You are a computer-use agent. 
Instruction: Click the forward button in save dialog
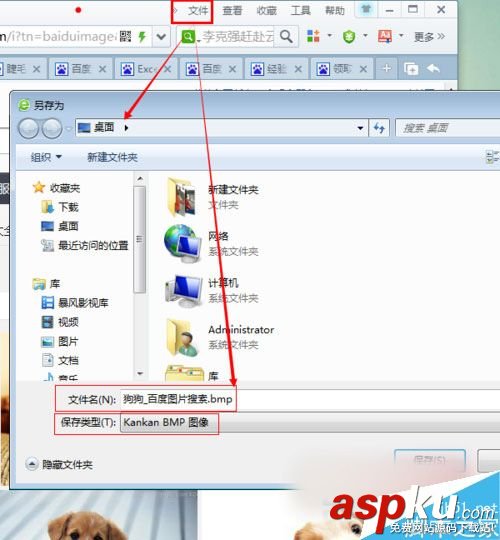coord(52,128)
